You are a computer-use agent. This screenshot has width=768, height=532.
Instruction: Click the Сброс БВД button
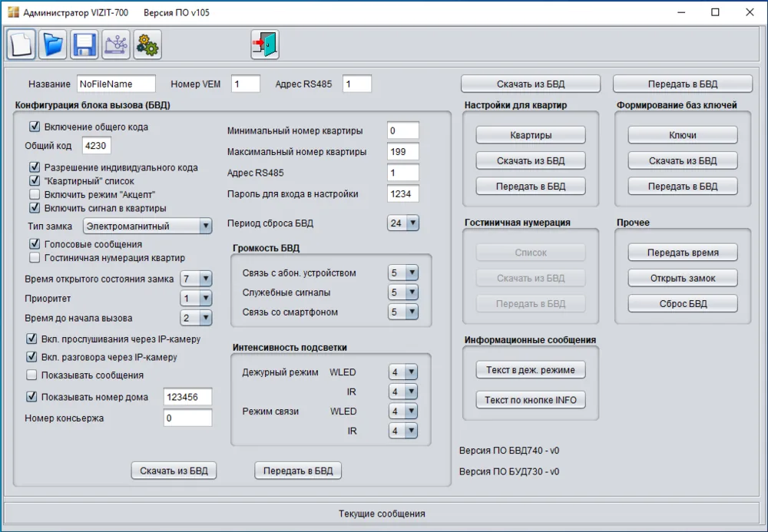click(x=683, y=303)
